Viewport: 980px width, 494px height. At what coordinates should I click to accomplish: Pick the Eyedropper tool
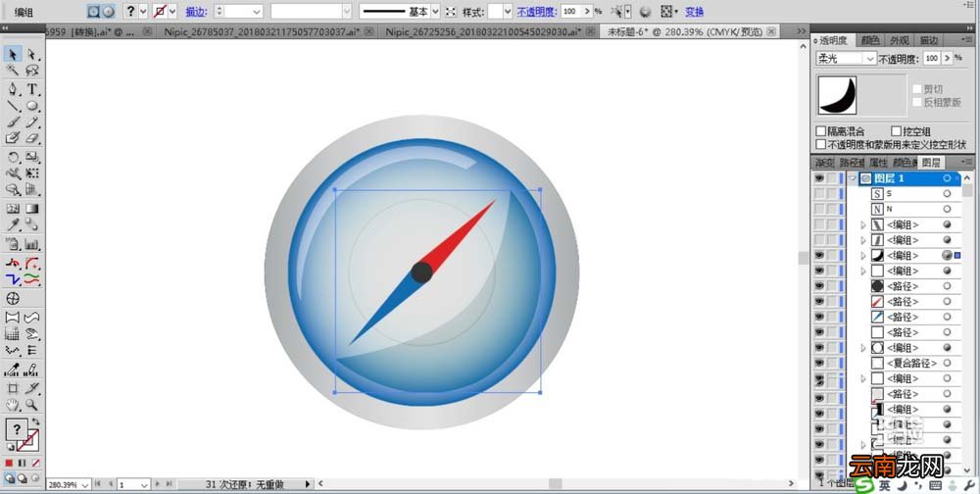[x=13, y=224]
